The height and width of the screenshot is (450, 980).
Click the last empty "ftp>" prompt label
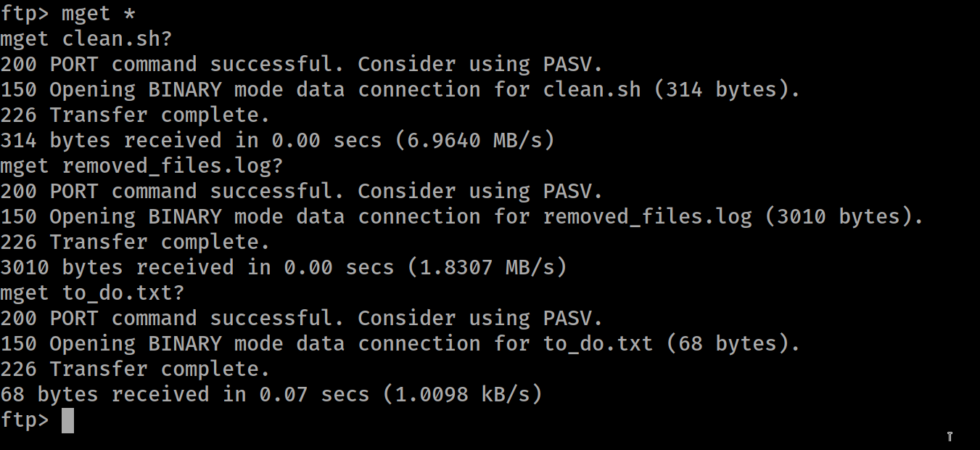(x=25, y=420)
